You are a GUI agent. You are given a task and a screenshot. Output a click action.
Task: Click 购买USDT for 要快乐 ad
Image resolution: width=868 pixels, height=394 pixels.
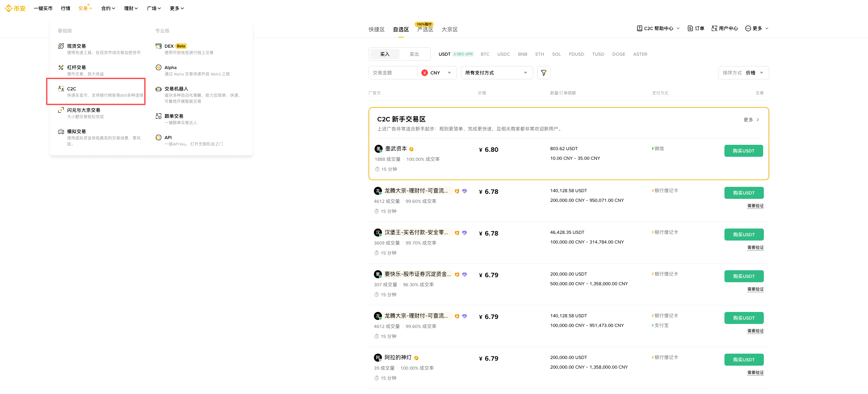[x=744, y=276]
